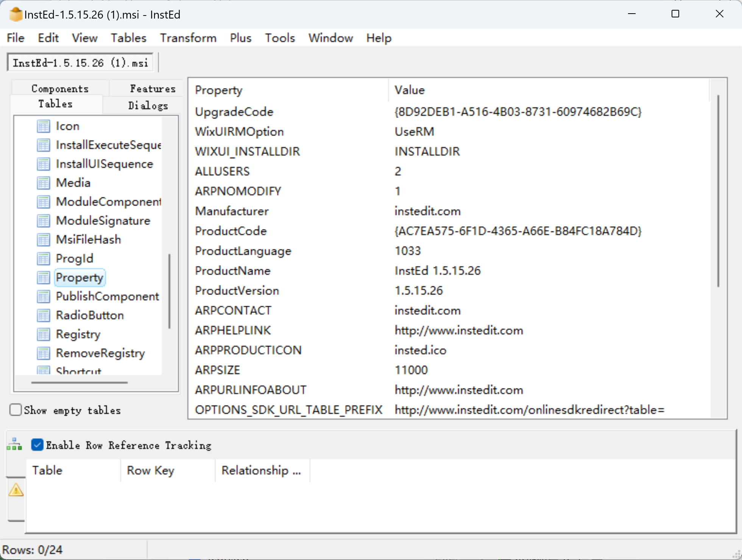Screen dimensions: 742x560
Task: Open the View menu
Action: (84, 38)
